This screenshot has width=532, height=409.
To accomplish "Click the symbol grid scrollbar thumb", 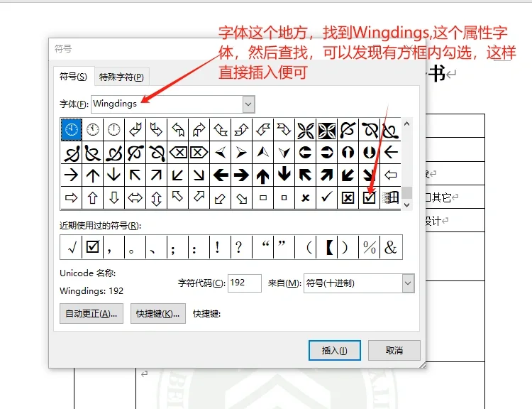I will 407,192.
